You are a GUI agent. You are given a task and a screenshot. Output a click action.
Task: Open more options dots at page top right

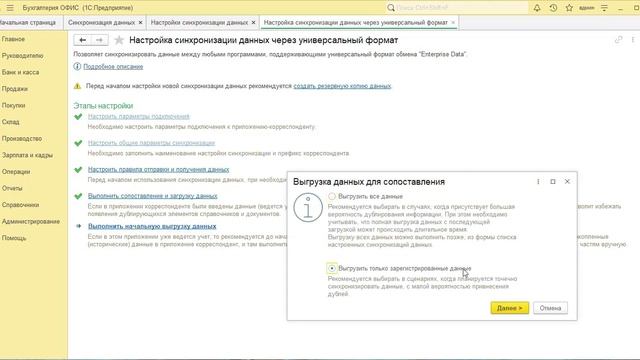point(633,40)
